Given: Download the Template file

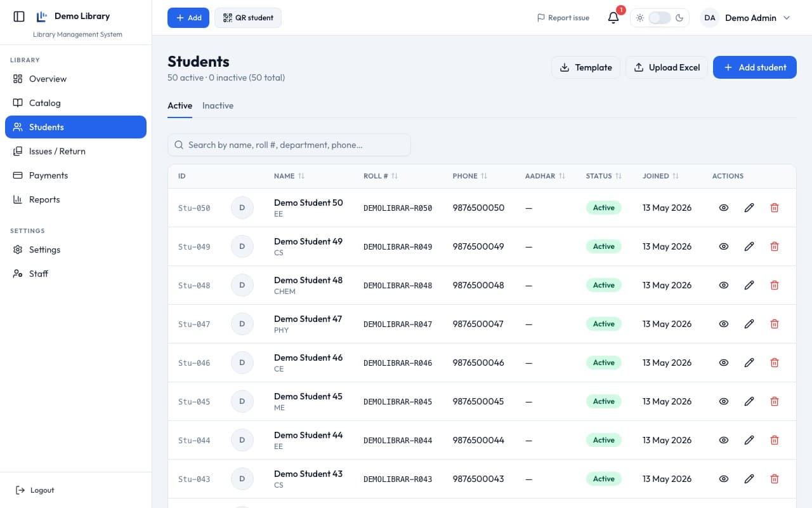Looking at the screenshot, I should point(586,67).
